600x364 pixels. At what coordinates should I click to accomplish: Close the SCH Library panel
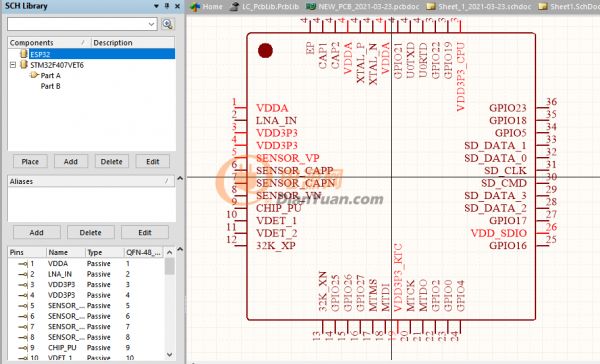pos(178,6)
